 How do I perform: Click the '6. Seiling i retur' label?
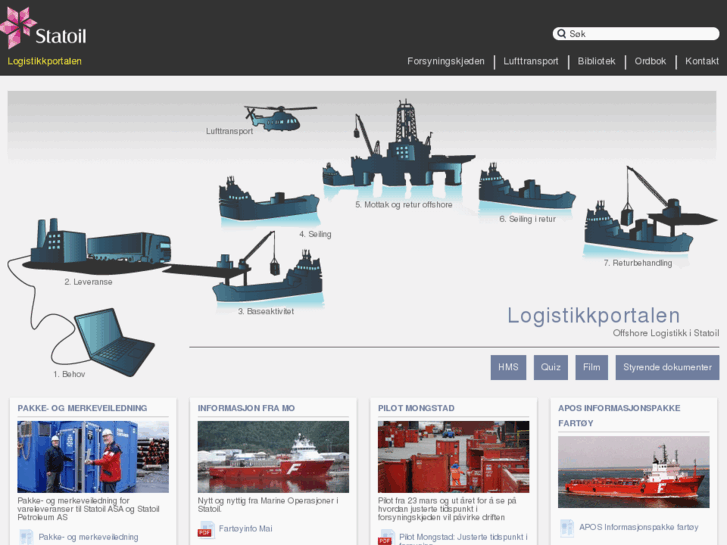pos(528,219)
